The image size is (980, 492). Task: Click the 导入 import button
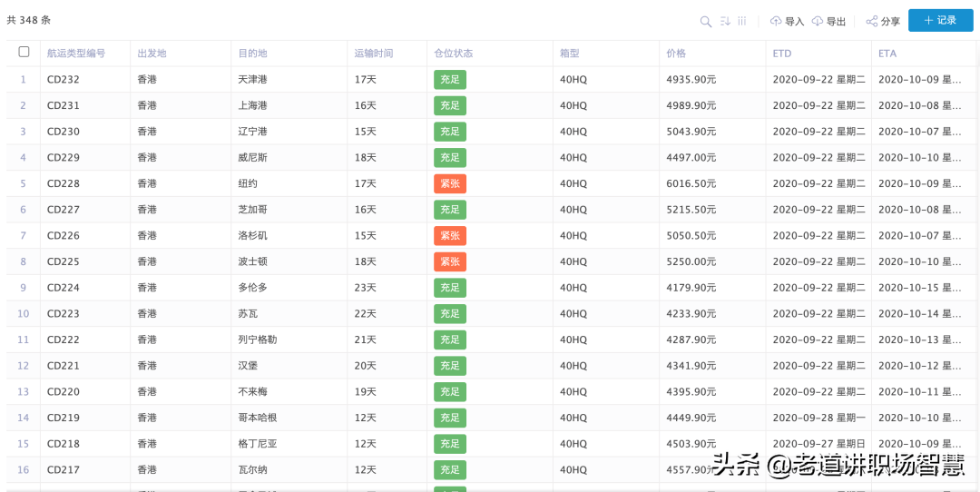(787, 21)
